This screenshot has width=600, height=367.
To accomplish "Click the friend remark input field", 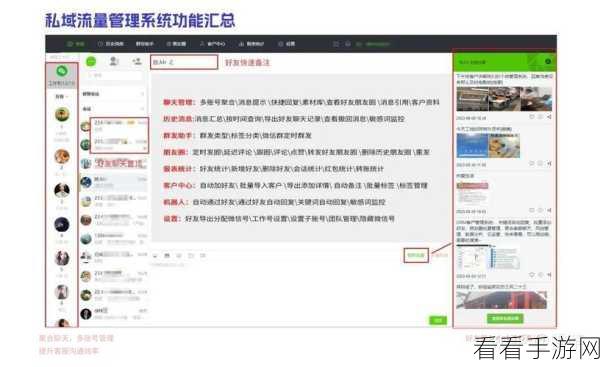I will [x=184, y=62].
